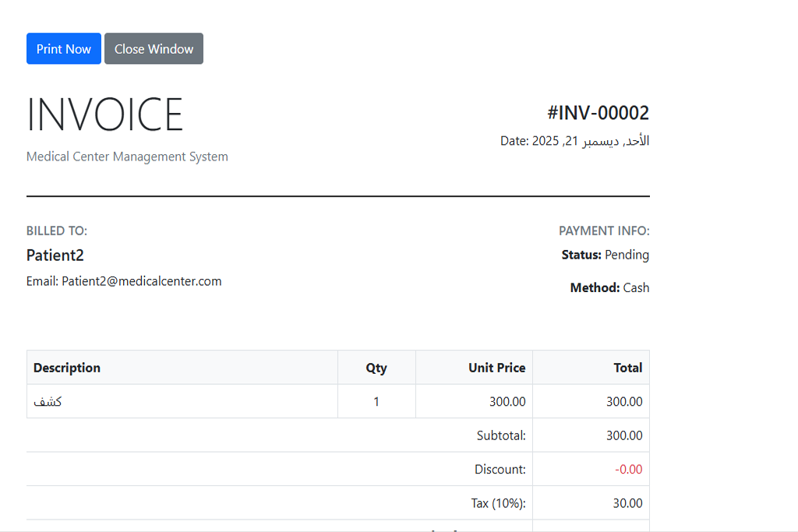Click the Print Now button

64,48
